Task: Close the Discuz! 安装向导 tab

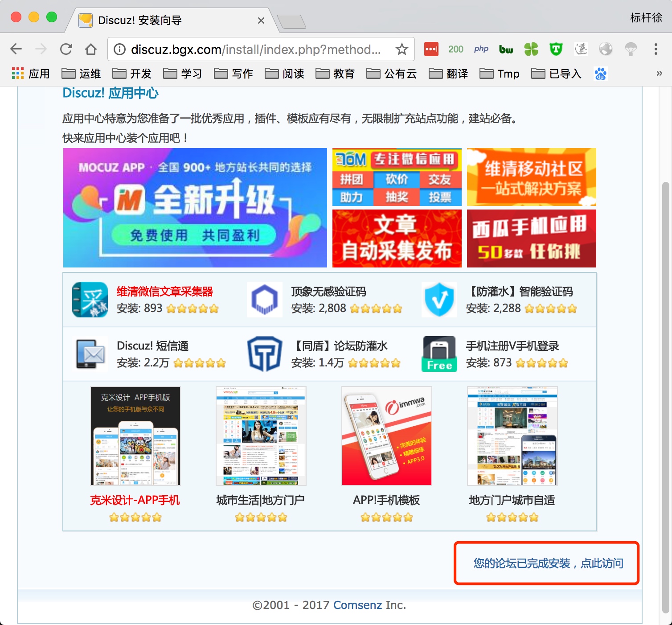Action: (261, 21)
